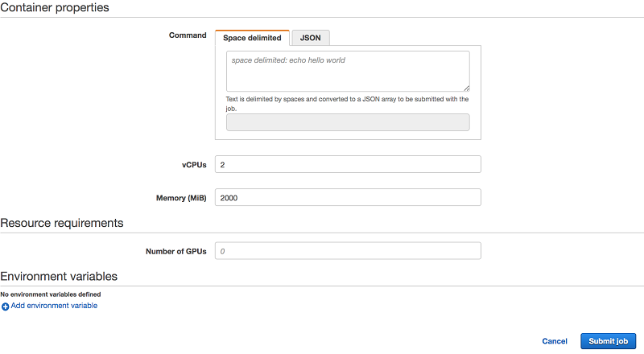644x354 pixels.
Task: Select the Space delimited tab
Action: point(252,38)
